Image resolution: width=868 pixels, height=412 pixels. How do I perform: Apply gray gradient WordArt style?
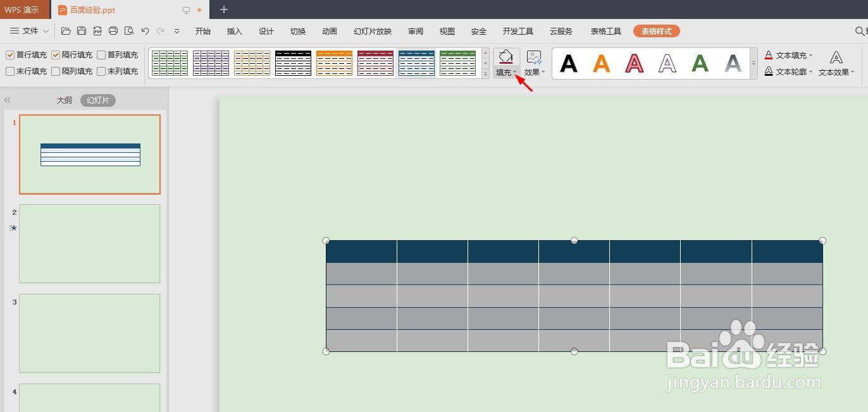733,63
